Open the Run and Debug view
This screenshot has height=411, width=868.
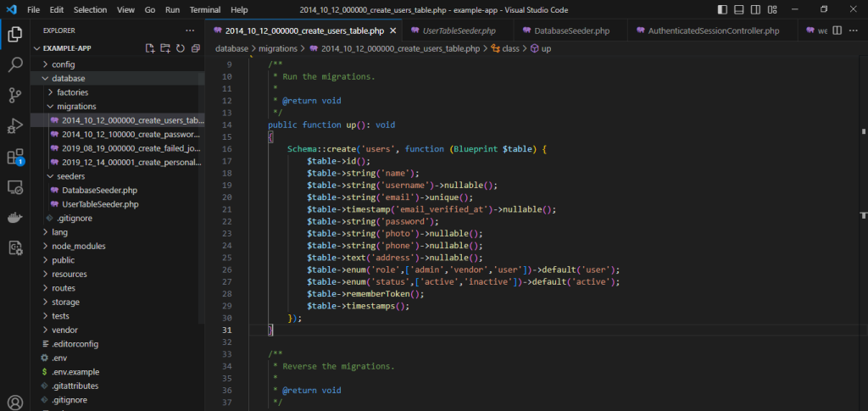pos(14,125)
